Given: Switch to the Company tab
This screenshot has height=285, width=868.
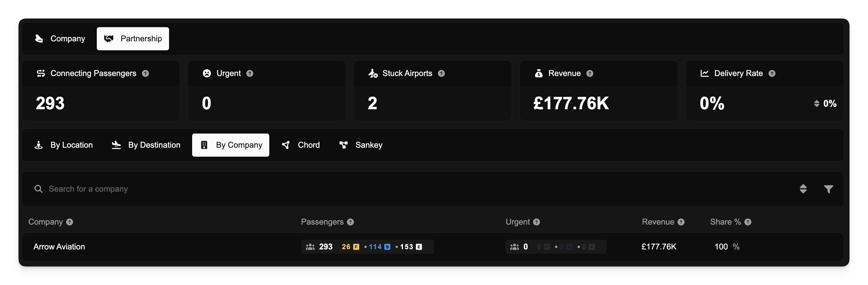Looking at the screenshot, I should (x=60, y=39).
